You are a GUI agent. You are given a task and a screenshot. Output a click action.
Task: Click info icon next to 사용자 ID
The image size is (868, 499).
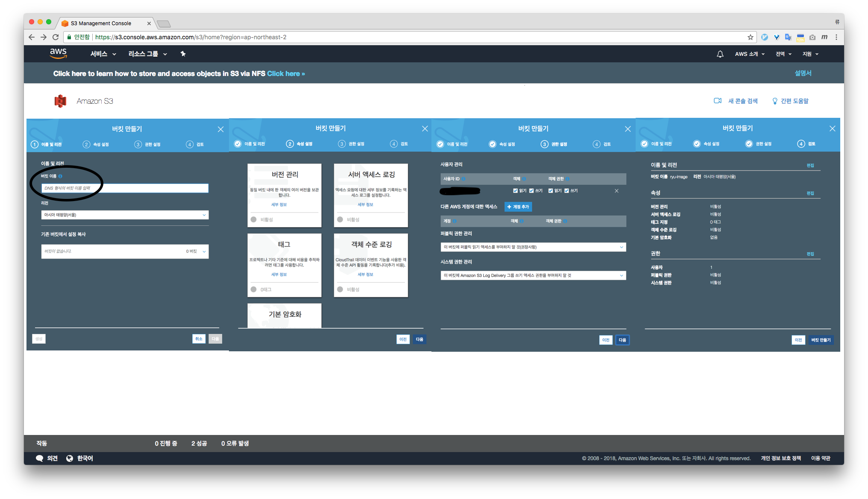click(x=463, y=179)
